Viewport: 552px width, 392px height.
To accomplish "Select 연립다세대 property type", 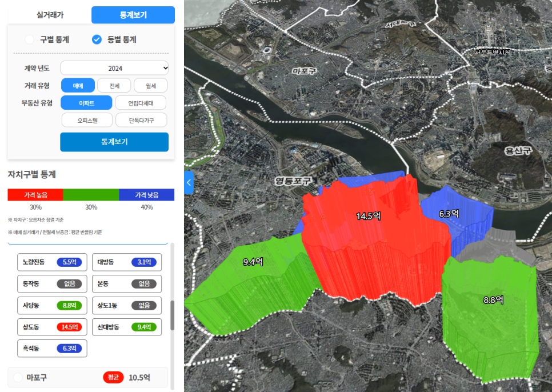I will [141, 103].
